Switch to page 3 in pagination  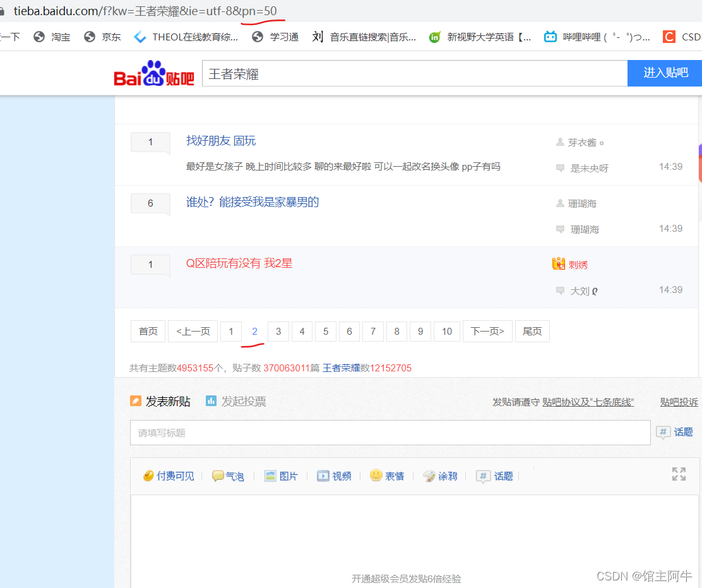(x=278, y=331)
